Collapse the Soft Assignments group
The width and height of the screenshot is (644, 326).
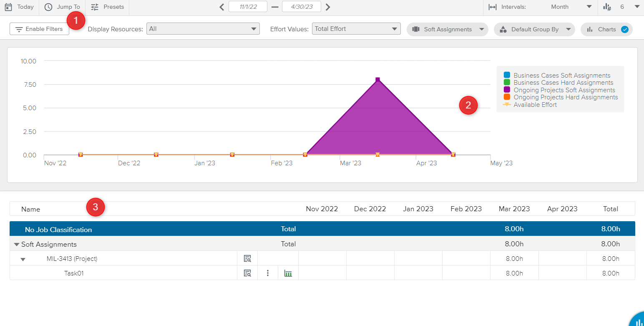pyautogui.click(x=17, y=245)
